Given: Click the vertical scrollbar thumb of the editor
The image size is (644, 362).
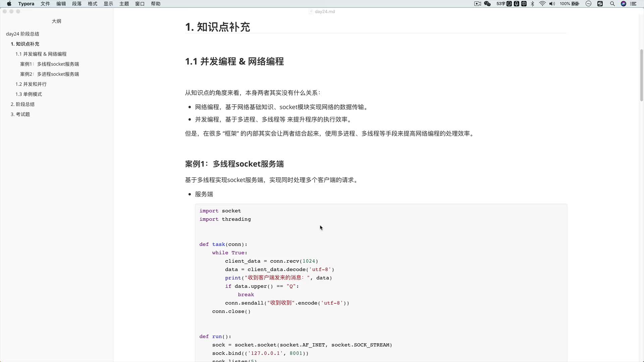Looking at the screenshot, I should [641, 75].
